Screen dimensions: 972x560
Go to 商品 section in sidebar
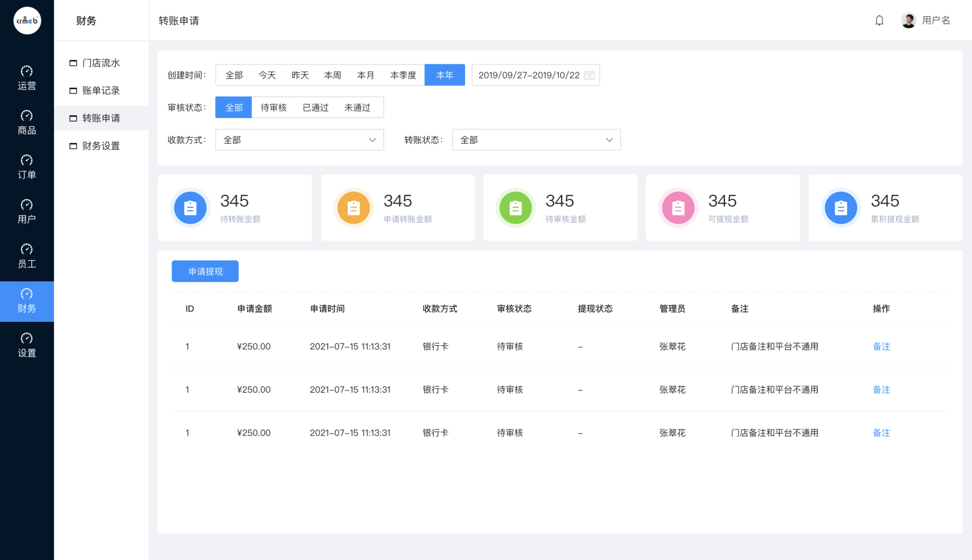point(27,123)
